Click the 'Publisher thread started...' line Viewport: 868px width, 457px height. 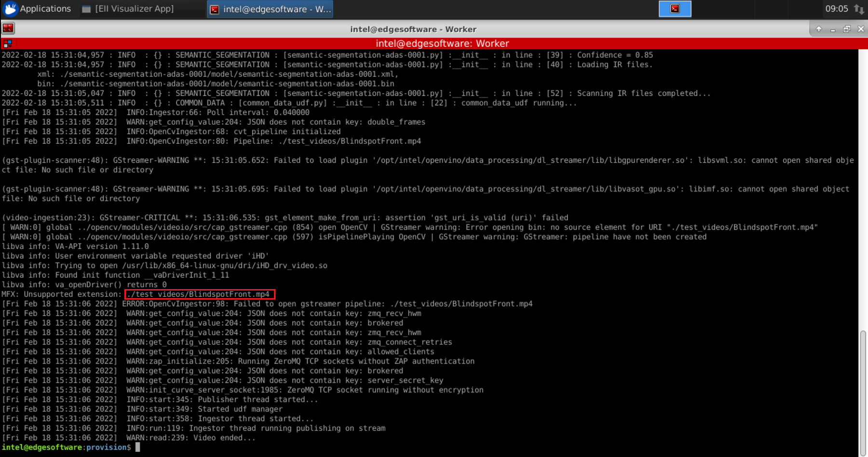(x=160, y=400)
